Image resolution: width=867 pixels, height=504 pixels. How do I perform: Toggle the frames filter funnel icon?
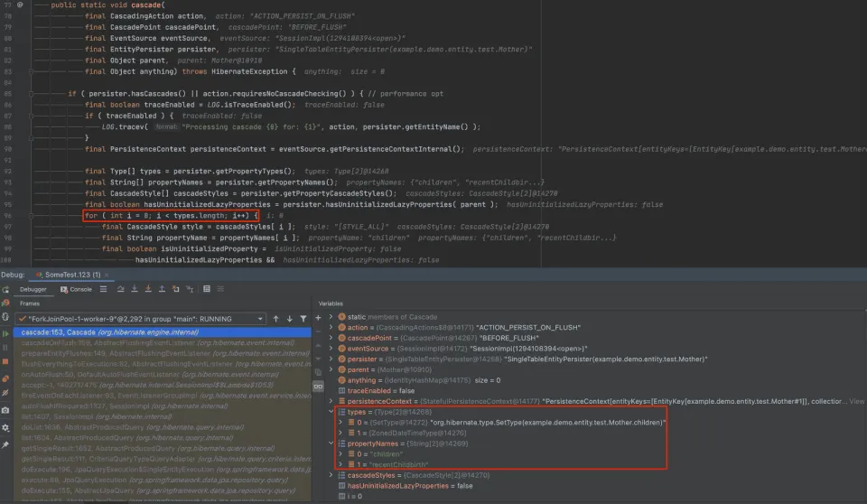click(x=303, y=319)
